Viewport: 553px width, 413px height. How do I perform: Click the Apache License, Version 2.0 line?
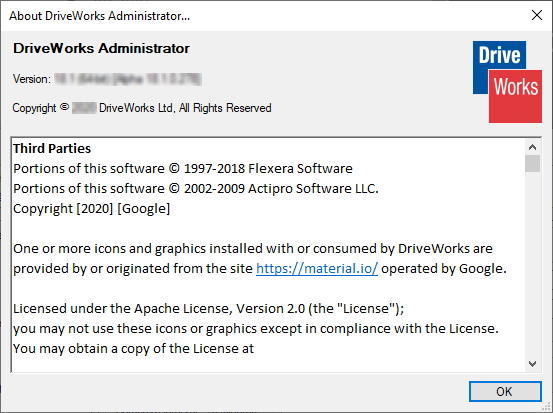pos(208,309)
